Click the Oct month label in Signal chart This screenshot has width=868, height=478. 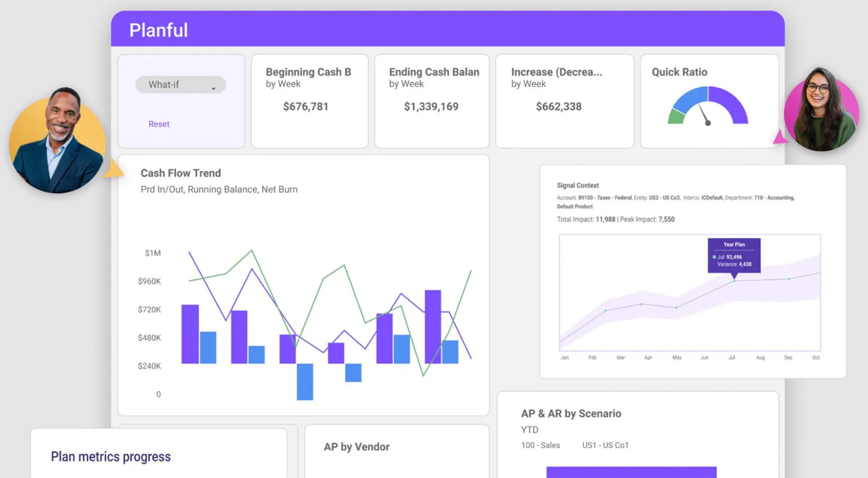click(x=816, y=357)
